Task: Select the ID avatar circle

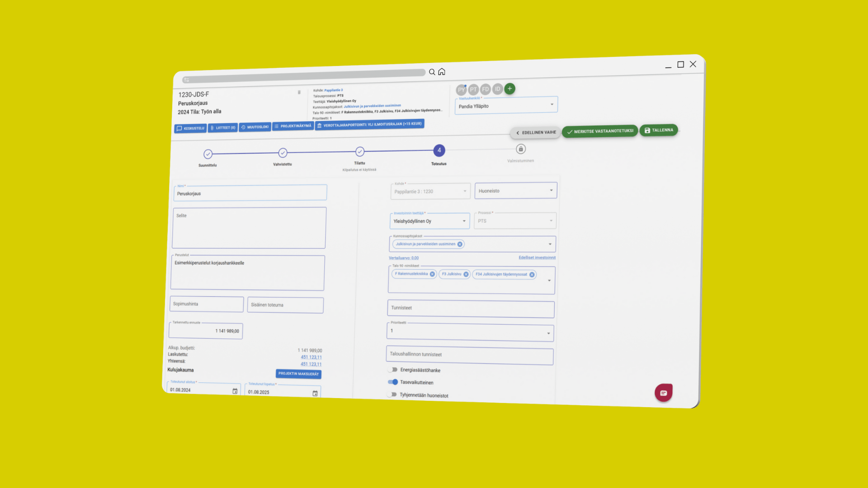Action: (x=497, y=89)
